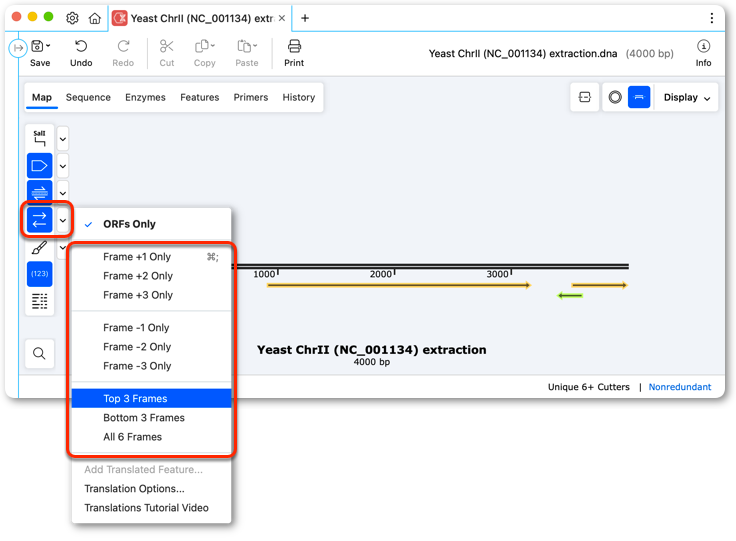Click Unique 6+ Cutters label
736x541 pixels.
[589, 387]
